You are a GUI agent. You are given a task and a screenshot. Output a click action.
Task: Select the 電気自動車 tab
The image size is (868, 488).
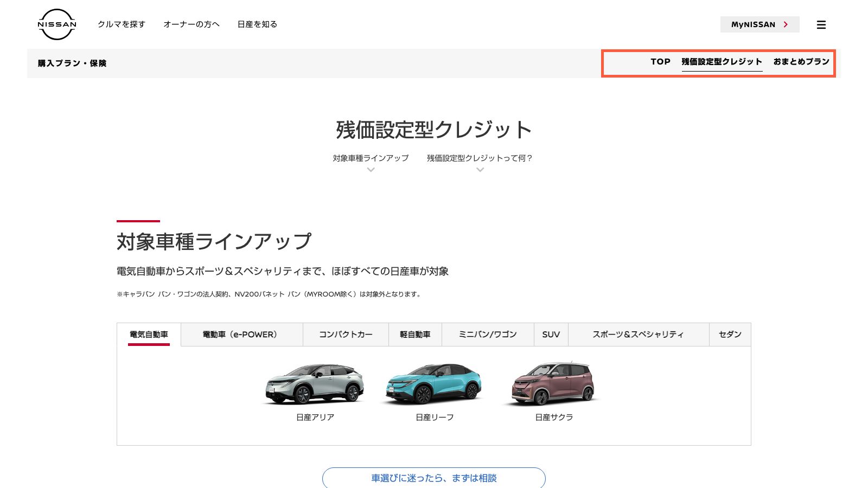(x=149, y=335)
